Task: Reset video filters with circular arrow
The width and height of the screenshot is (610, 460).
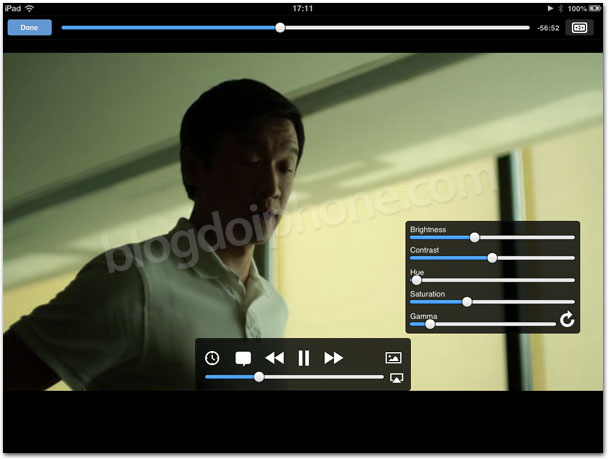Action: tap(567, 320)
